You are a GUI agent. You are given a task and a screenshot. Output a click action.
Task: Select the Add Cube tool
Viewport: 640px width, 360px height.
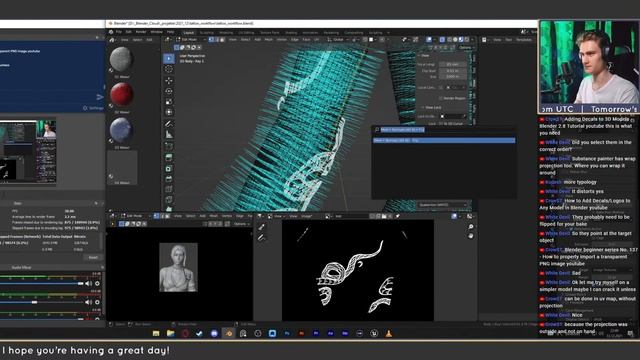(x=169, y=145)
